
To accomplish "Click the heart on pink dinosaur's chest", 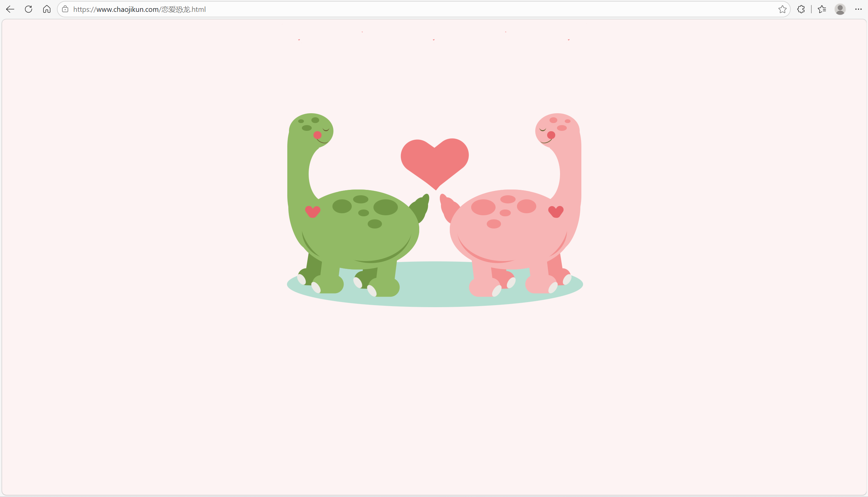I will [x=556, y=211].
